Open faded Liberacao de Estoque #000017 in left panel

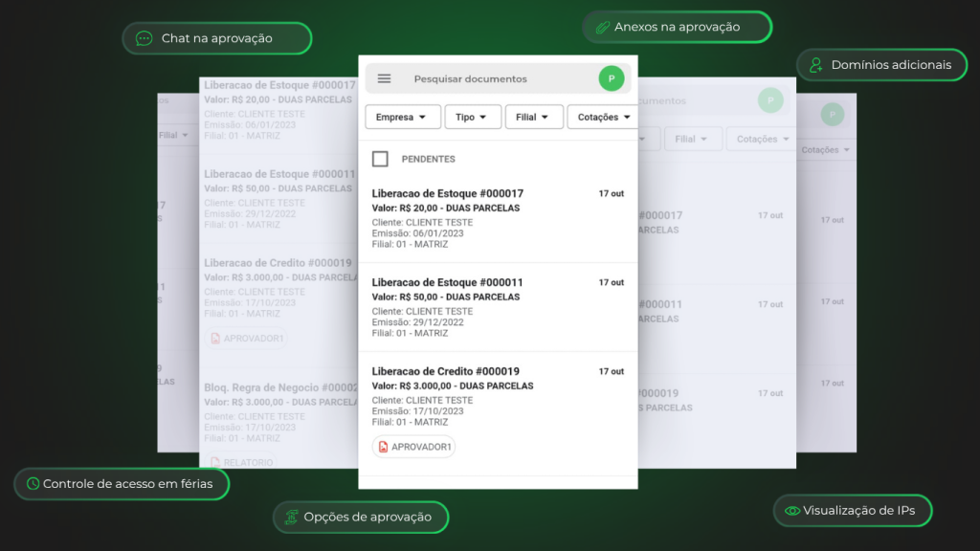pyautogui.click(x=279, y=85)
